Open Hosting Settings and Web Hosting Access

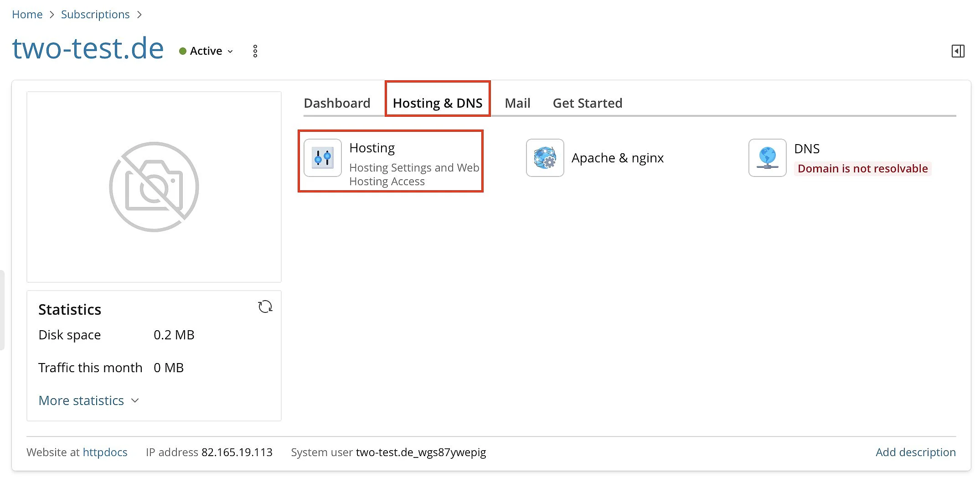(414, 174)
